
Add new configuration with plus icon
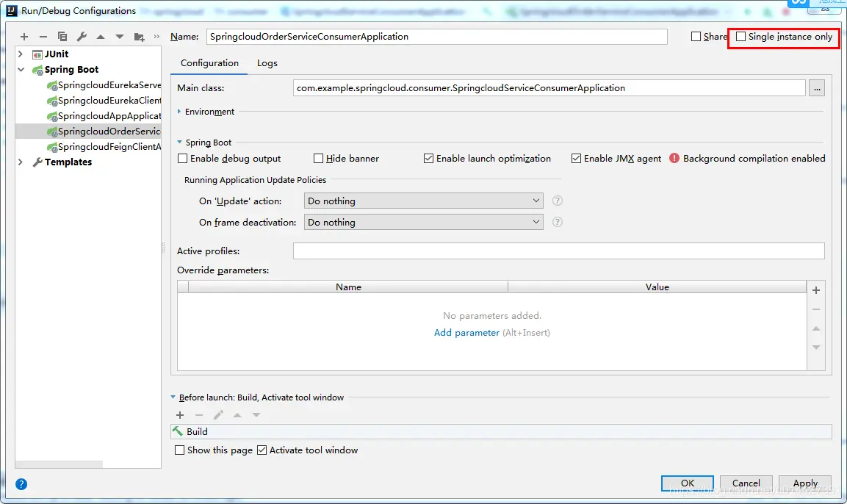[x=24, y=37]
